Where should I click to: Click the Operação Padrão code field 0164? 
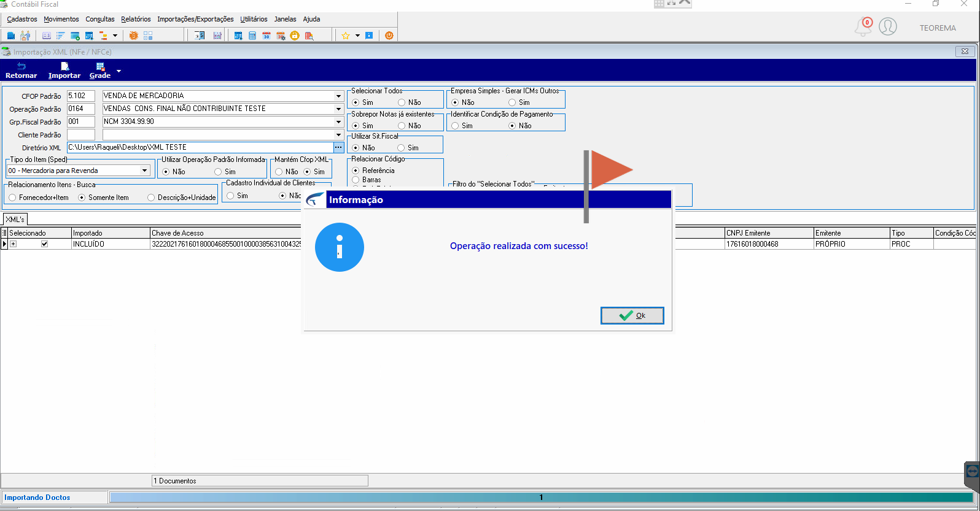coord(81,109)
